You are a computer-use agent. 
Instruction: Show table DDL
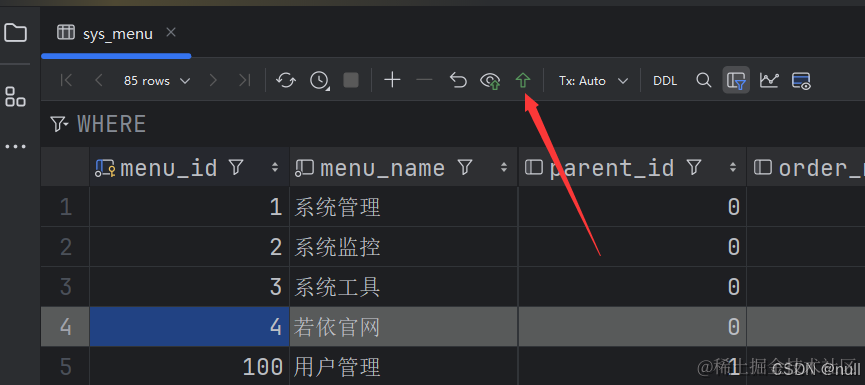(665, 81)
